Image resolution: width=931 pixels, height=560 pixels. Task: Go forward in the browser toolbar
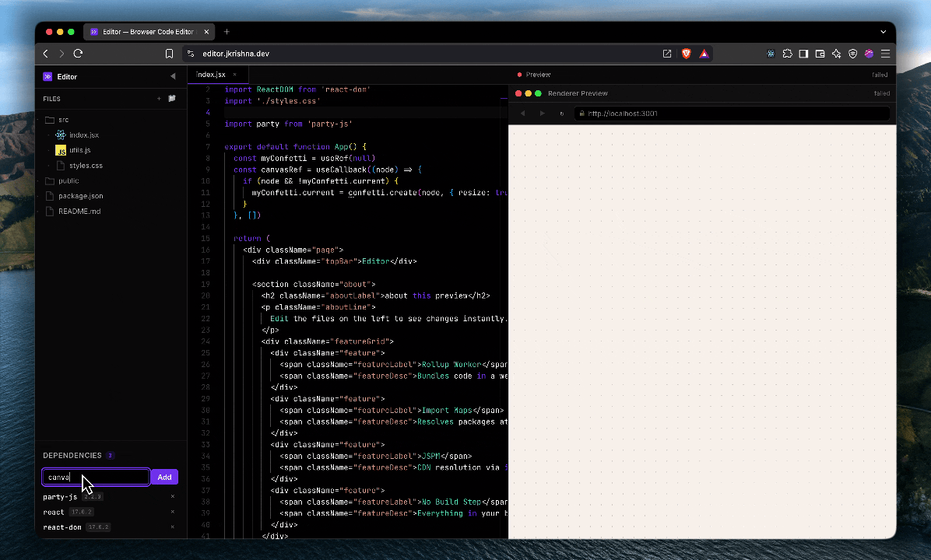tap(61, 54)
